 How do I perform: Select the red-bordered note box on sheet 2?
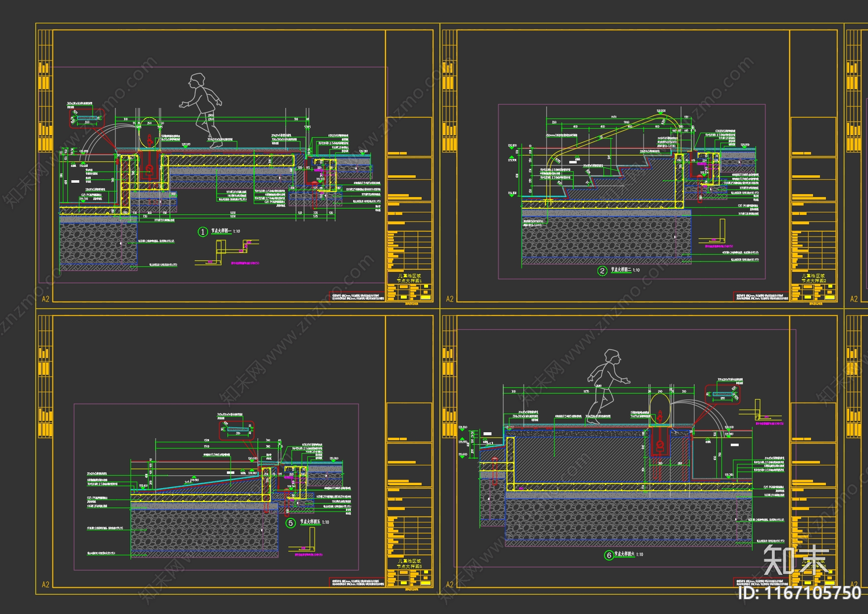coord(761,297)
